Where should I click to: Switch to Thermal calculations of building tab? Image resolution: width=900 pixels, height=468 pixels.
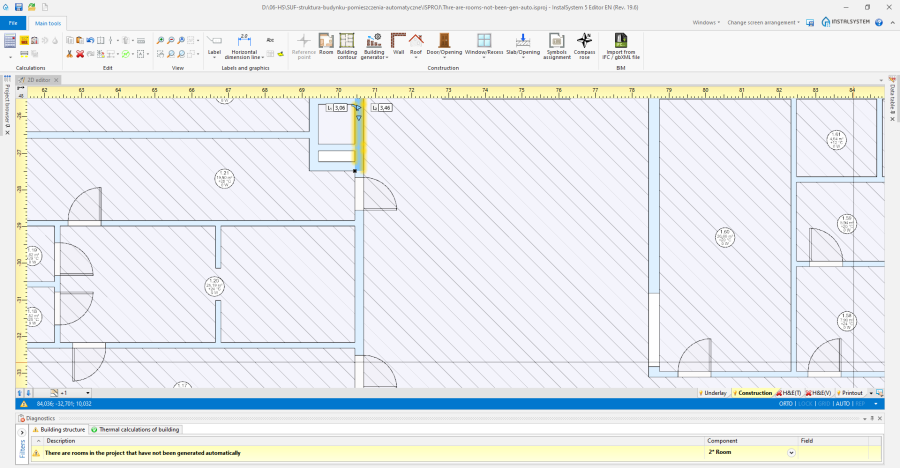135,430
